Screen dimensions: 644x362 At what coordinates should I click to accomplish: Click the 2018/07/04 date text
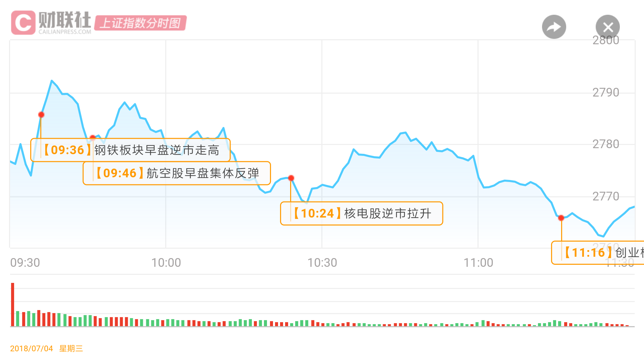(32, 349)
